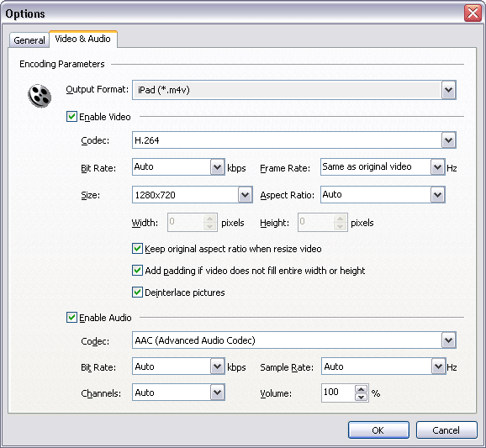Click the Encoding Parameters heading
The image size is (486, 448).
pos(62,64)
